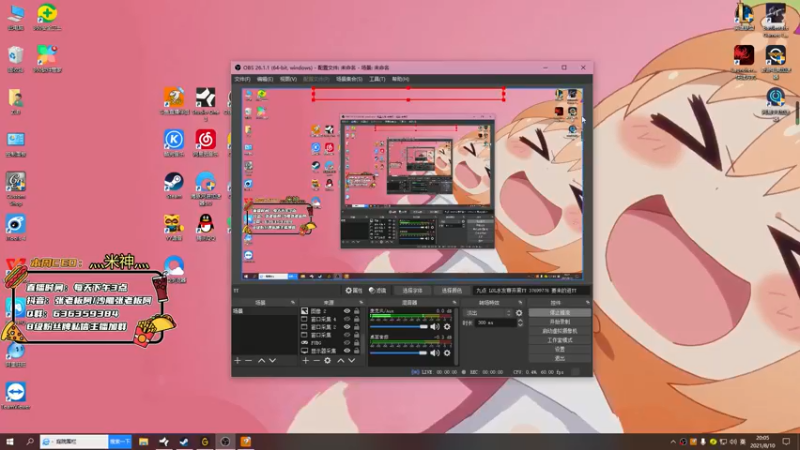Image resolution: width=800 pixels, height=450 pixels.
Task: Click the 启动虚拟摄像机 button
Action: (560, 331)
